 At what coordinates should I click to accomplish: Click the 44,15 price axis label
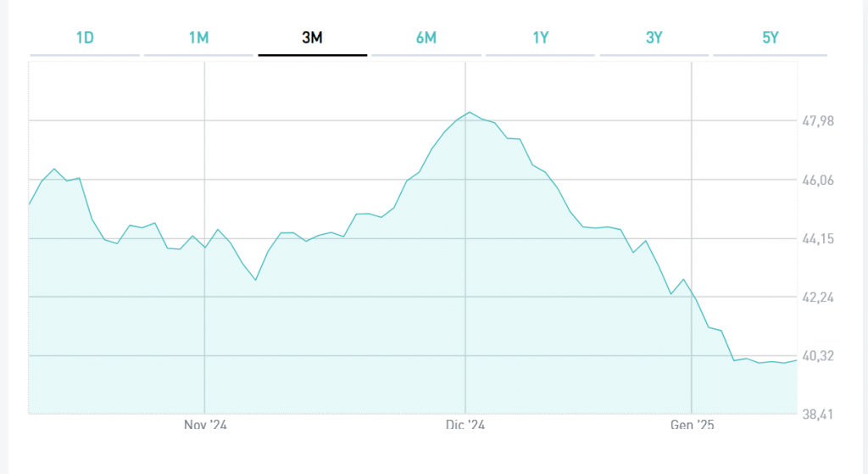[x=818, y=238]
